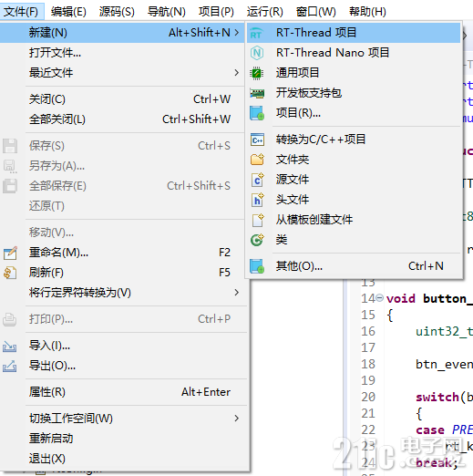Choose 退出(X) to exit
This screenshot has width=473, height=476.
122,459
